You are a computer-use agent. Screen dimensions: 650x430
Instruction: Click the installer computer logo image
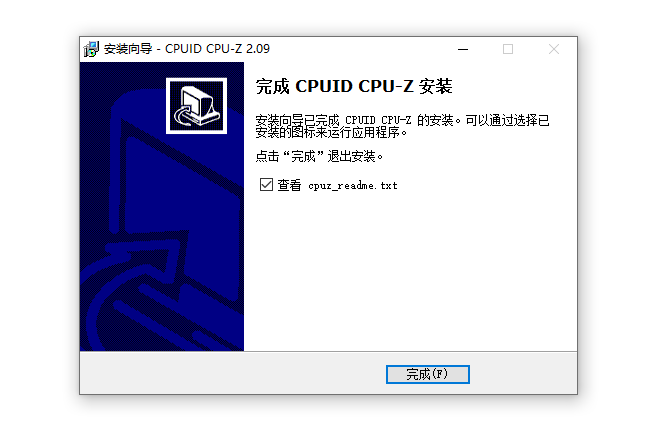point(196,106)
